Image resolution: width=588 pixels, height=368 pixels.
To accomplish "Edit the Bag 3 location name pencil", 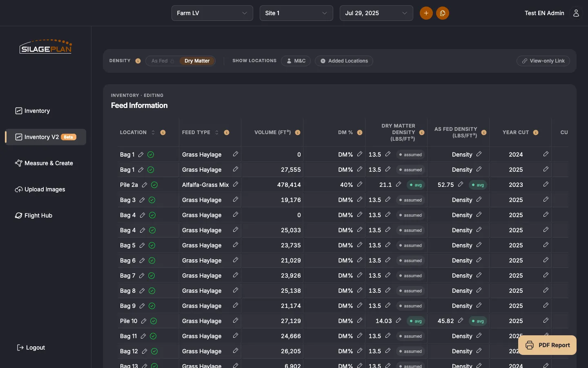I will pos(142,200).
